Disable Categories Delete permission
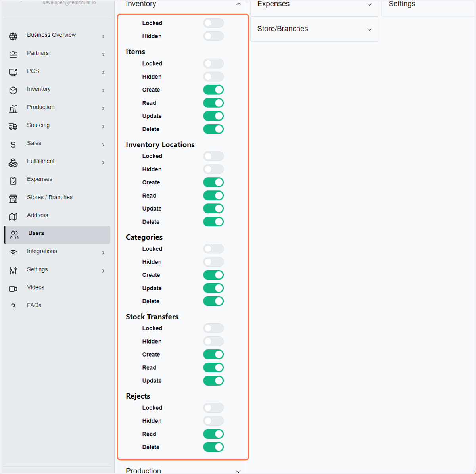Image resolution: width=476 pixels, height=474 pixels. pos(213,301)
